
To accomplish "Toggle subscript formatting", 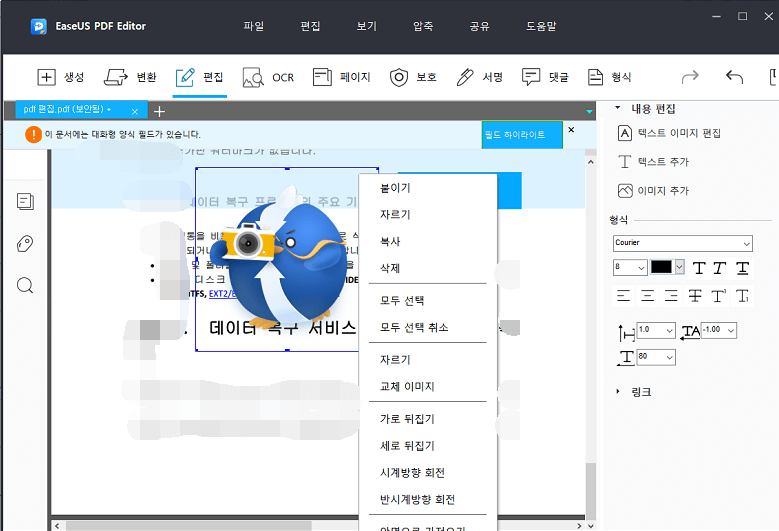I will [x=742, y=296].
